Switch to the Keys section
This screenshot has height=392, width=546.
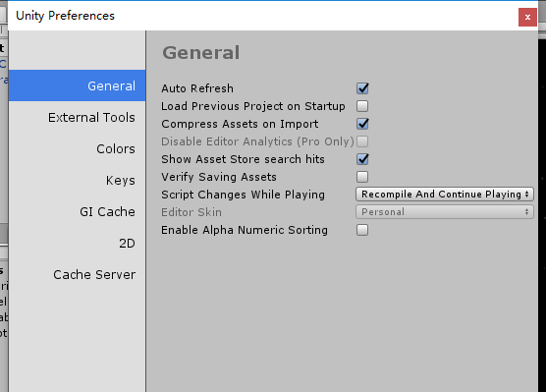pos(77,180)
